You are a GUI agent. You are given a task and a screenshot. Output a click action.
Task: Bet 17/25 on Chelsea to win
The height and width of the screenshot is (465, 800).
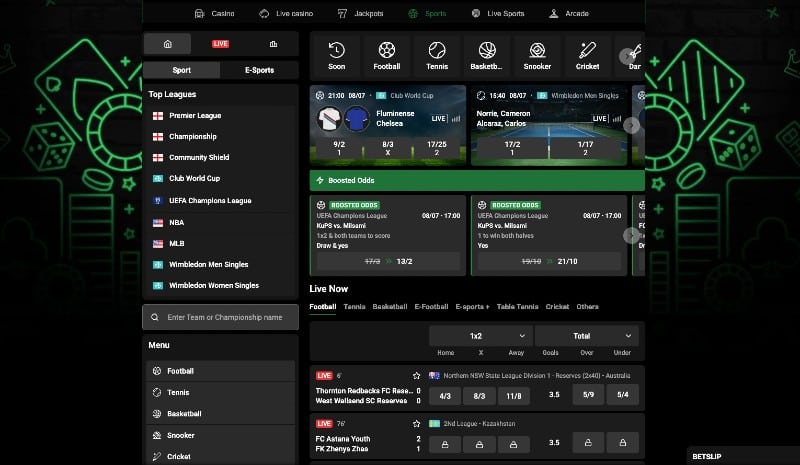pyautogui.click(x=437, y=148)
